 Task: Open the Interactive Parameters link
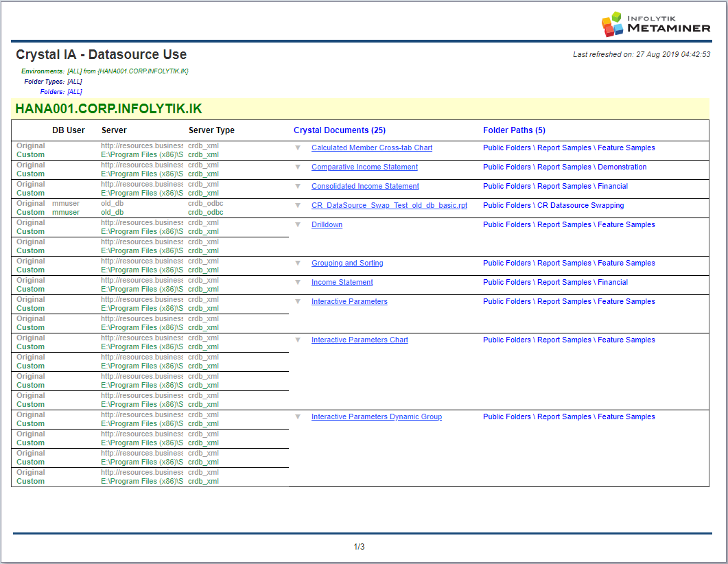pos(349,302)
